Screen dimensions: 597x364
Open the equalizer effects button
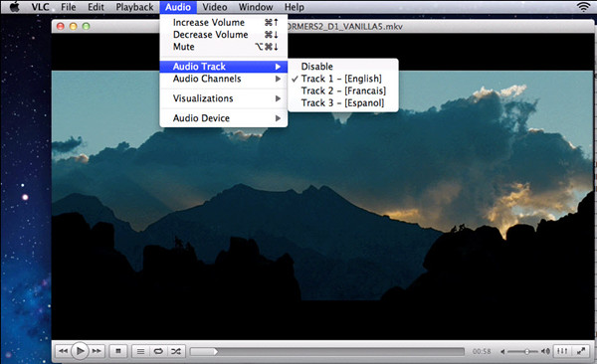tap(562, 351)
